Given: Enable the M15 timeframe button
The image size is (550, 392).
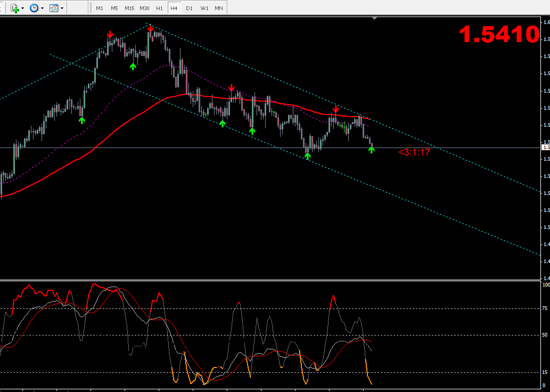Looking at the screenshot, I should pyautogui.click(x=129, y=8).
